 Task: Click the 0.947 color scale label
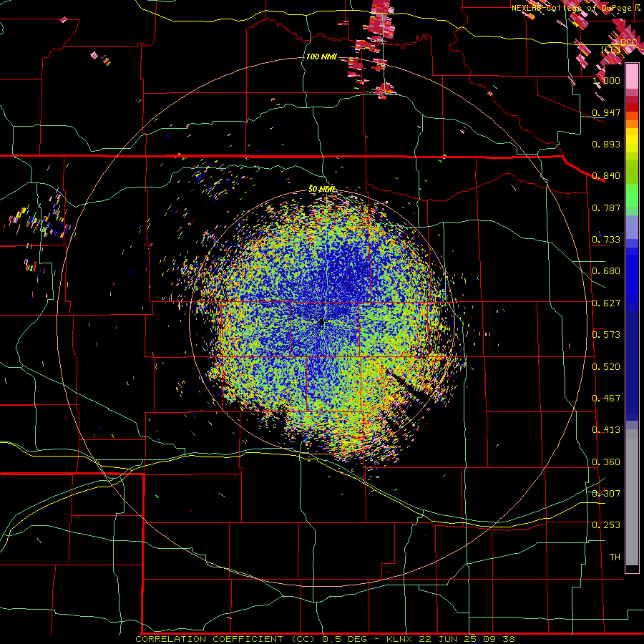[x=606, y=112]
